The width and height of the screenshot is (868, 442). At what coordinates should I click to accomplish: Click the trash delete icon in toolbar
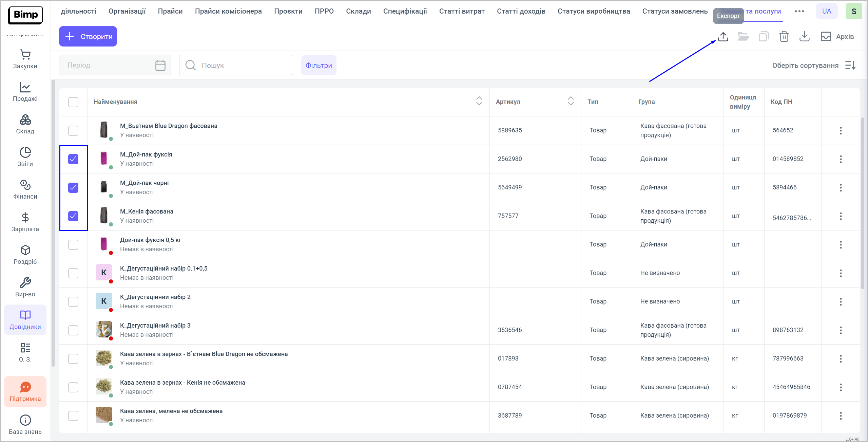(x=784, y=37)
